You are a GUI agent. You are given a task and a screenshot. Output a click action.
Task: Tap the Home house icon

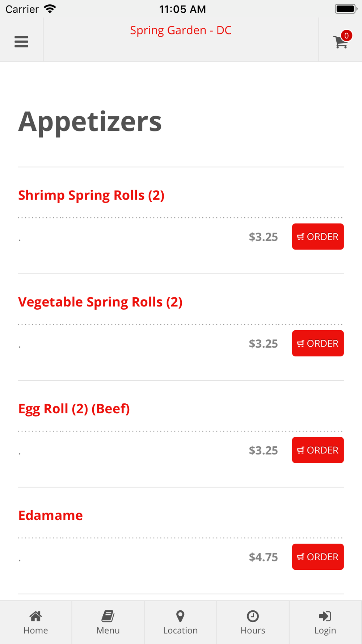point(35,616)
